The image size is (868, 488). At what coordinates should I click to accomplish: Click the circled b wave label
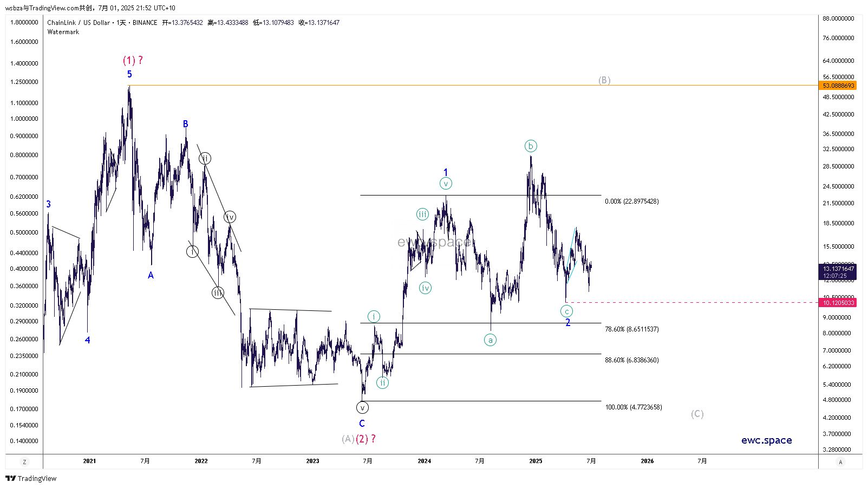click(x=531, y=146)
